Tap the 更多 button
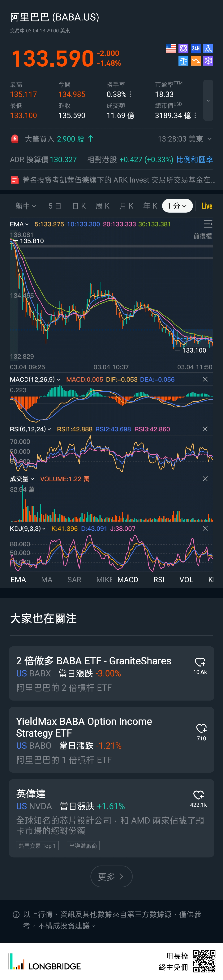 tap(111, 876)
